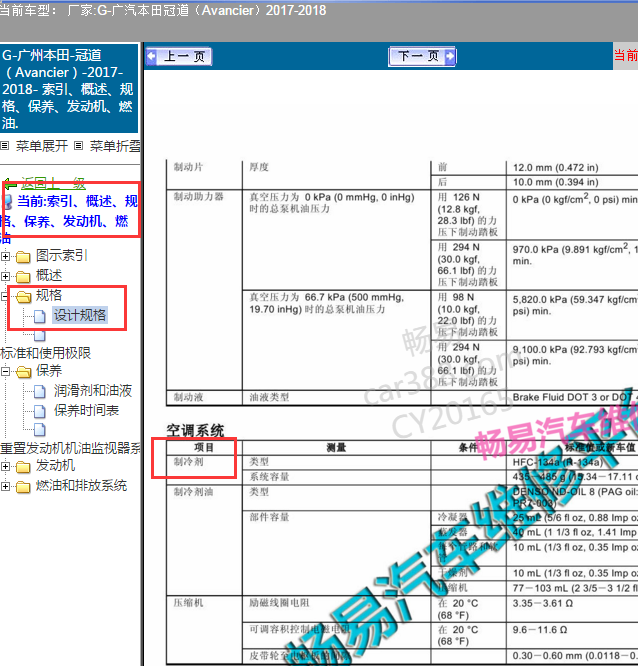Click the blue manual title header
Image resolution: width=638 pixels, height=666 pixels.
[69, 88]
